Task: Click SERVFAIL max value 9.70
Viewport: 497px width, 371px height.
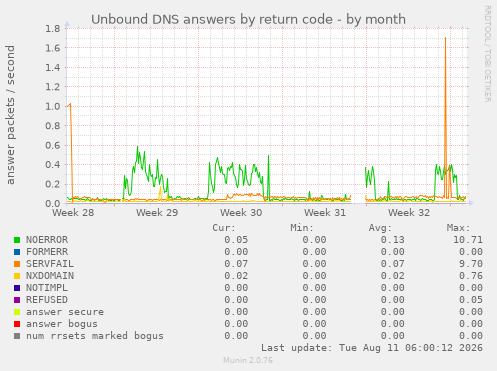Action: (x=471, y=264)
